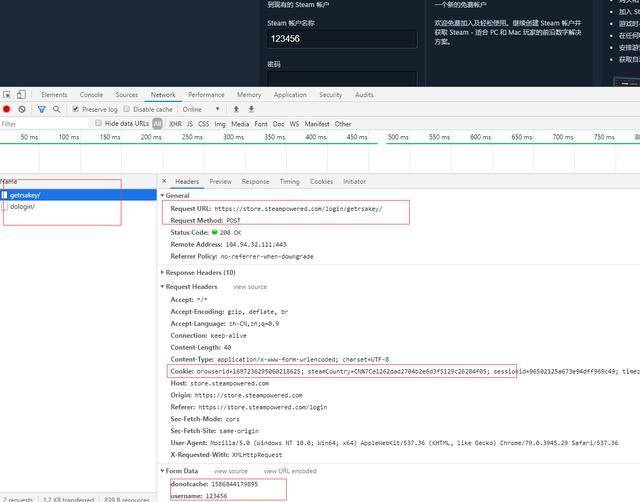Collapse the Request Headers section
Screen dimensions: 640x502
pos(162,287)
